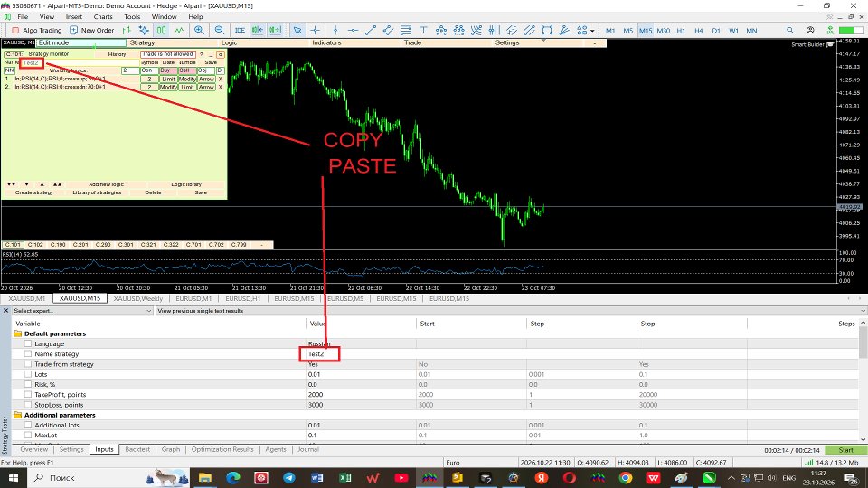This screenshot has width=868, height=488.
Task: Open the Strategy menu in Edit mode bar
Action: click(142, 42)
